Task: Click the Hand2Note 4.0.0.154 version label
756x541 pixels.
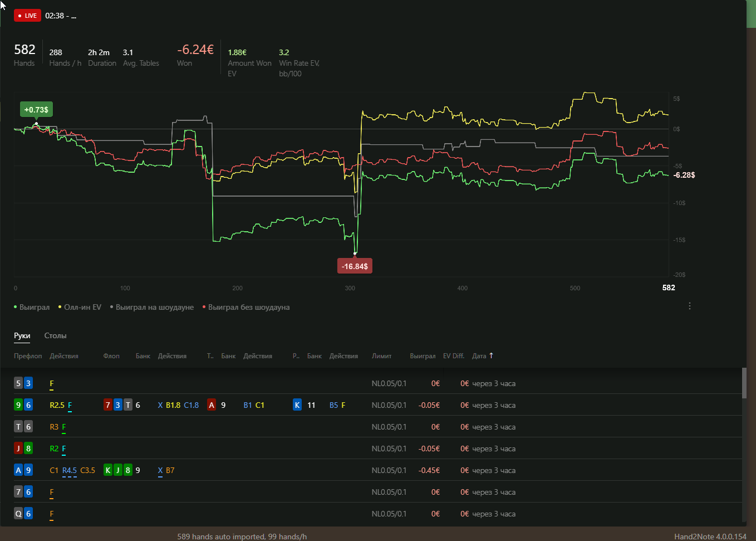Action: click(710, 537)
